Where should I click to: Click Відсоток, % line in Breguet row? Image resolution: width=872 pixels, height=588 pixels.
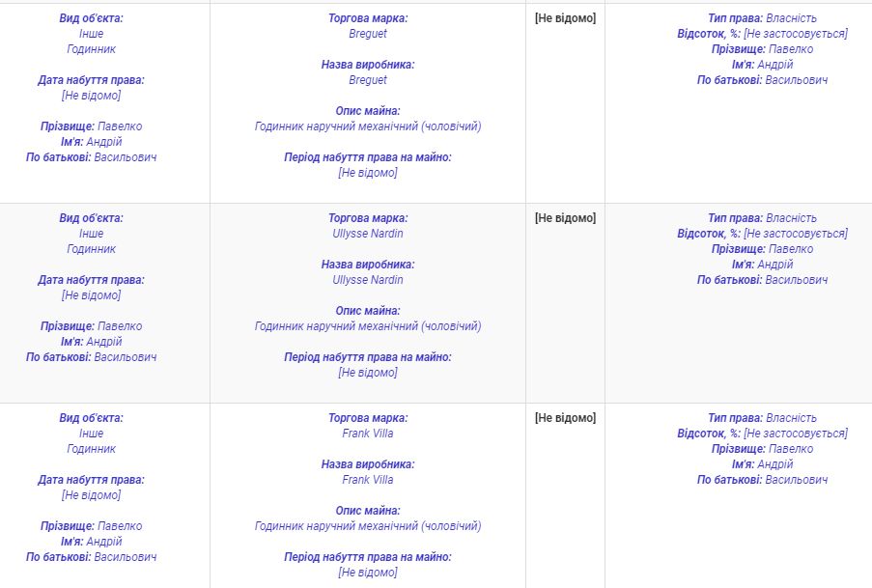point(762,34)
